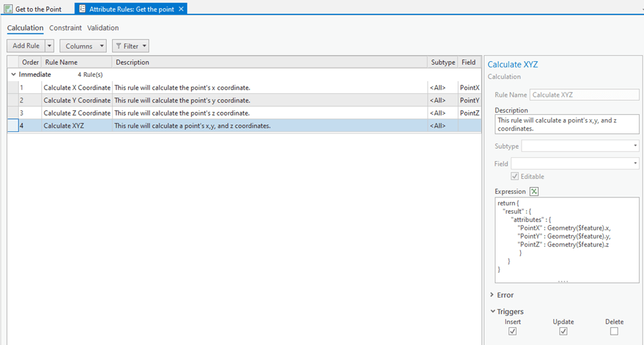Enable the Delete trigger checkbox
644x345 pixels.
pyautogui.click(x=614, y=331)
